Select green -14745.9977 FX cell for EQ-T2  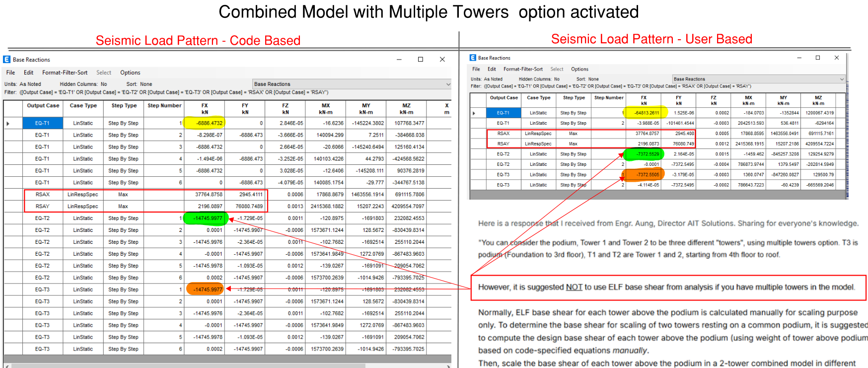point(205,218)
